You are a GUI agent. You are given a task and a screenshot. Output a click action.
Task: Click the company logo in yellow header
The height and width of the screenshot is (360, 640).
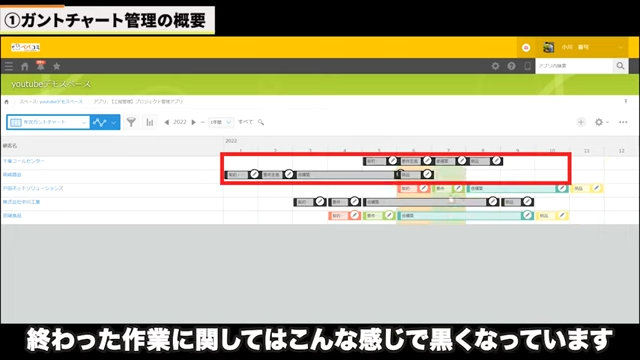point(26,47)
